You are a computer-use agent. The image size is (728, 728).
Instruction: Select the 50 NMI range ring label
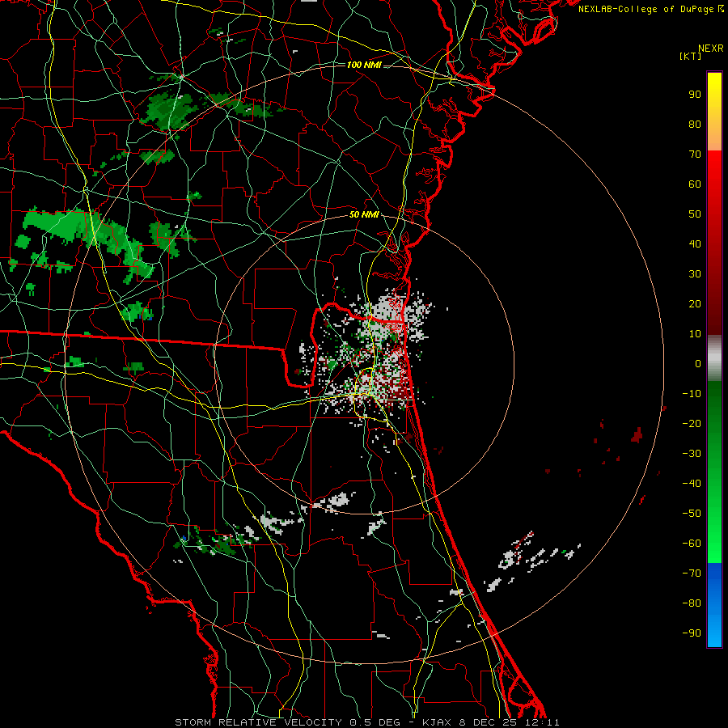364,214
